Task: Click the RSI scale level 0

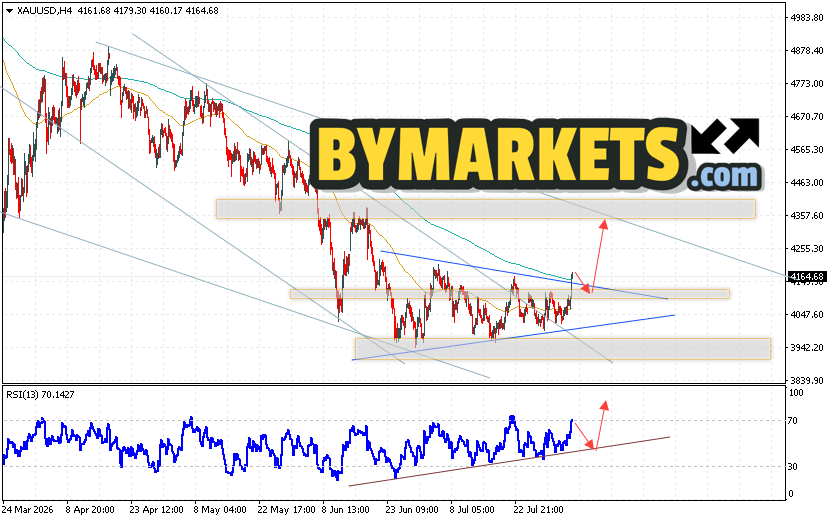Action: coord(791,494)
